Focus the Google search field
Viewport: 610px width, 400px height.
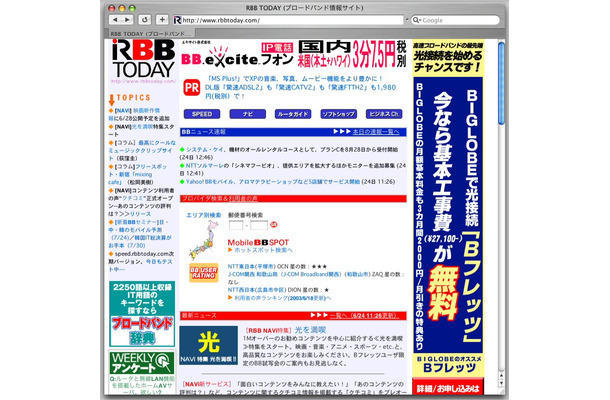[x=456, y=20]
